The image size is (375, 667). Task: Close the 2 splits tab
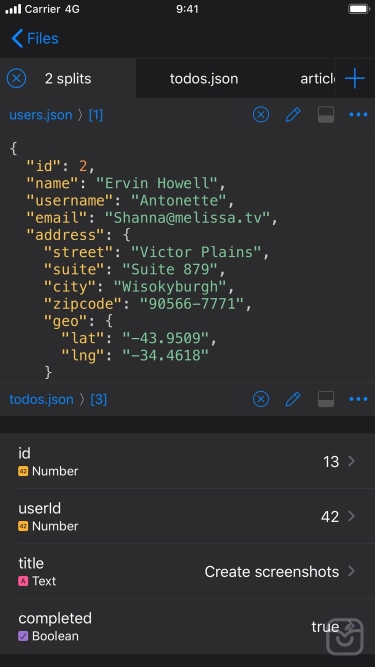click(17, 79)
